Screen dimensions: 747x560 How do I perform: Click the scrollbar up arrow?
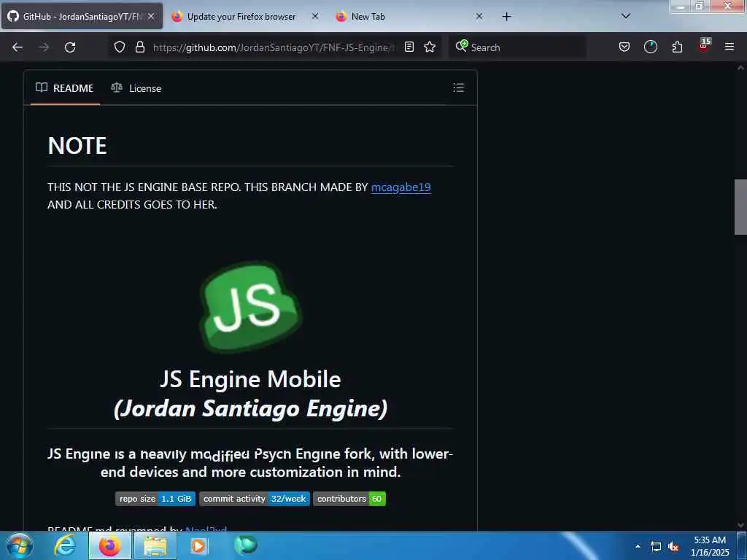coord(740,68)
